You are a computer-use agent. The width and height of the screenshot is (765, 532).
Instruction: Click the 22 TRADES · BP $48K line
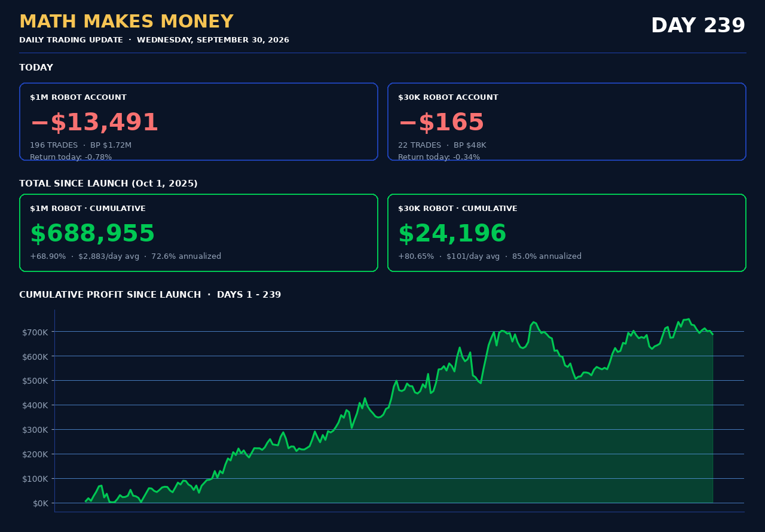(442, 145)
